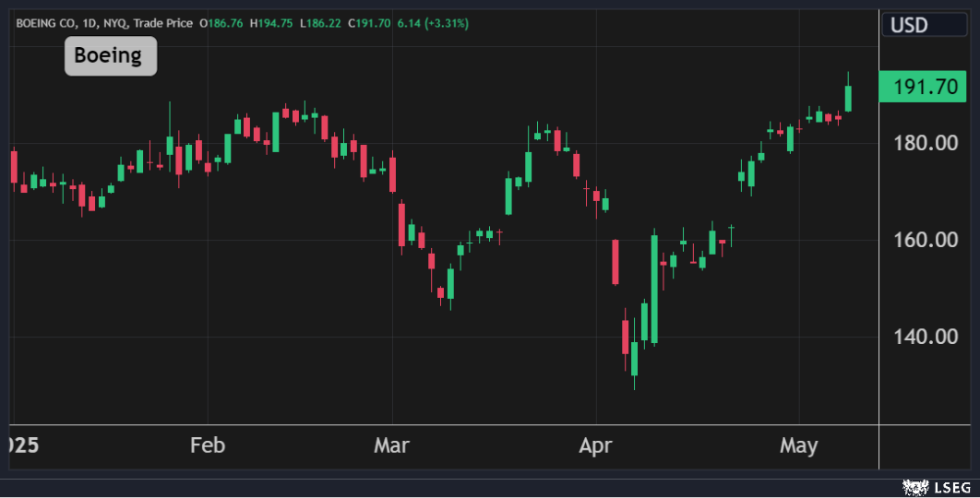Image resolution: width=980 pixels, height=498 pixels.
Task: Click the latest green candle at far right
Action: (848, 99)
